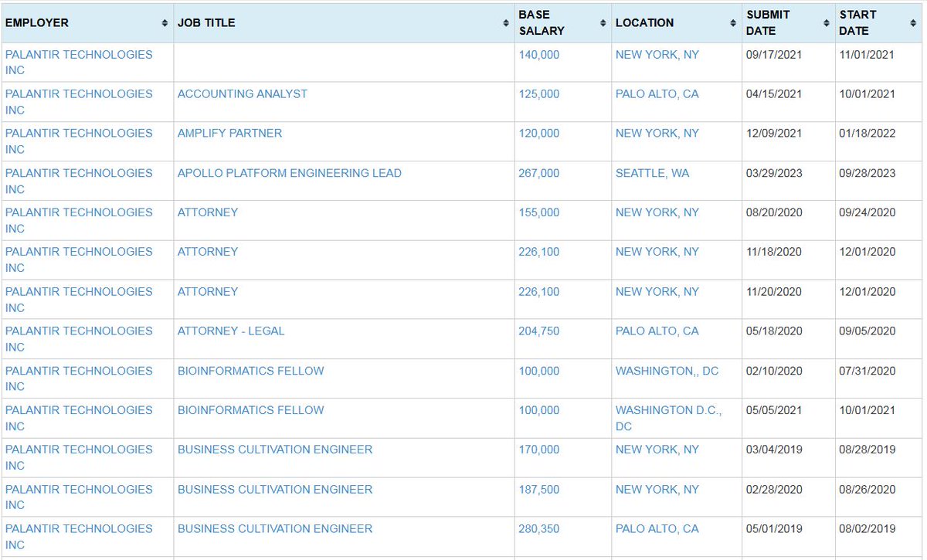Click the EMPLOYER column header text
927x560 pixels.
37,23
